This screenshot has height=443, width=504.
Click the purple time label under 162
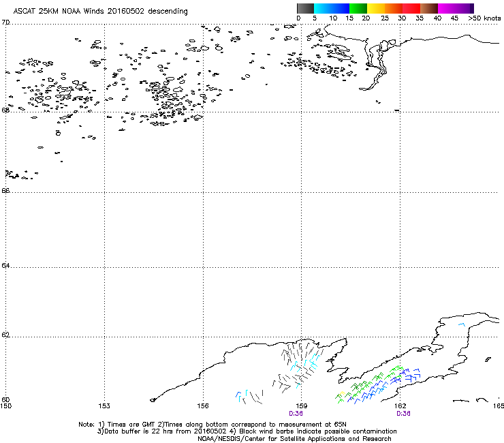pos(403,414)
